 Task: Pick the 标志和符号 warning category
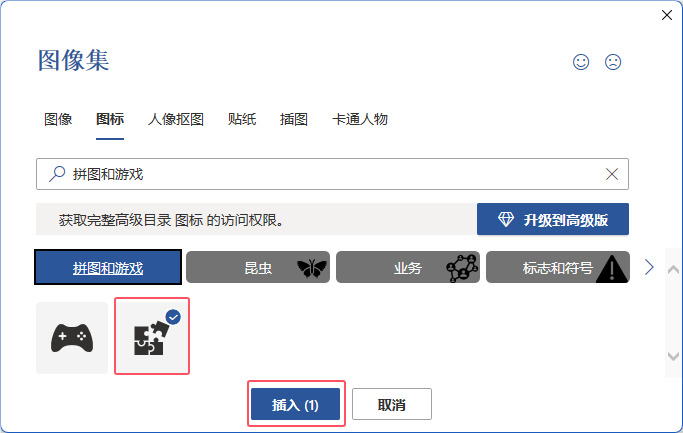(x=558, y=267)
